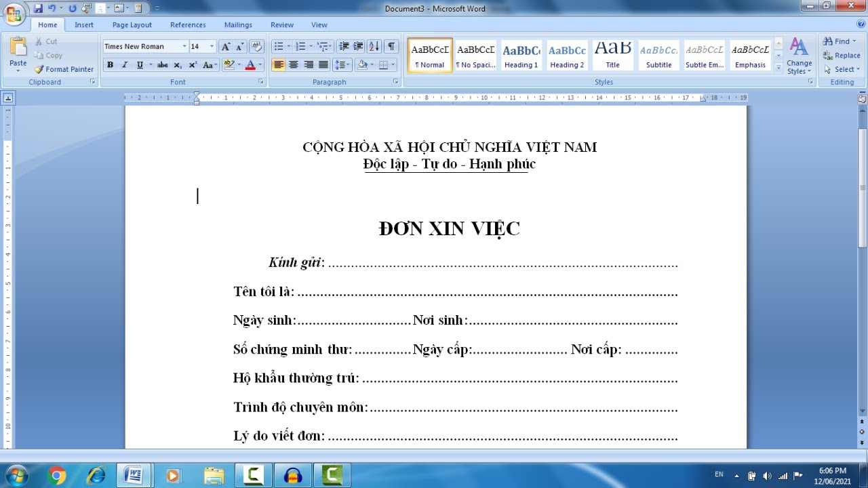Toggle Superscript formatting

point(193,65)
